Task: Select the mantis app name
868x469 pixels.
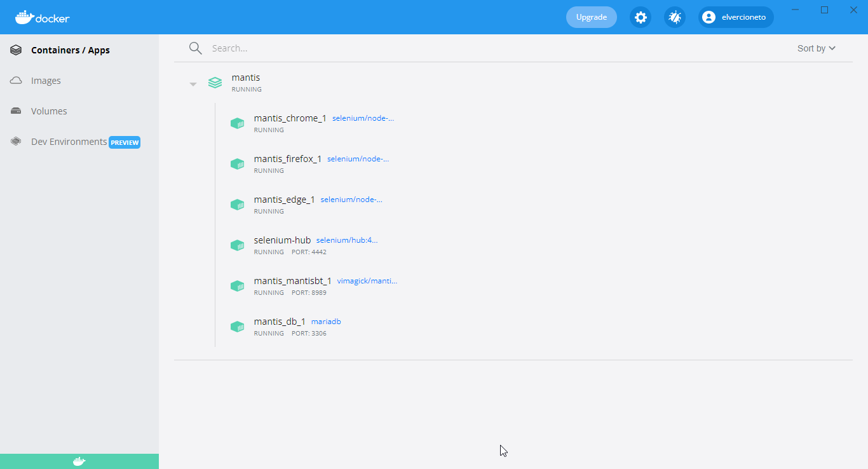Action: pos(246,78)
